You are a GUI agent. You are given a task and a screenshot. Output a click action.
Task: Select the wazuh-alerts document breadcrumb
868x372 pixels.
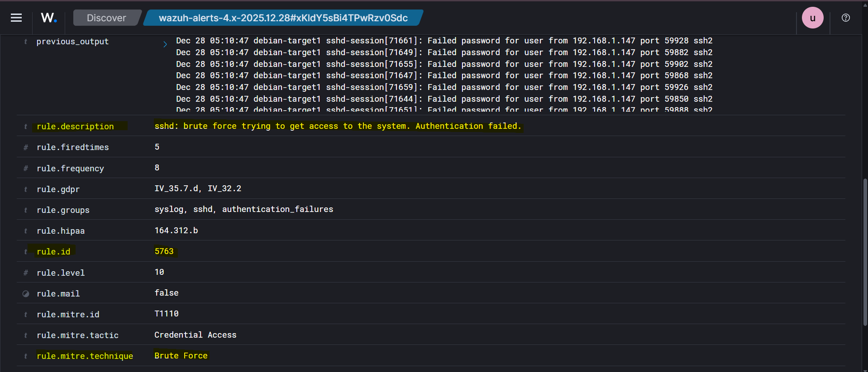pos(283,18)
